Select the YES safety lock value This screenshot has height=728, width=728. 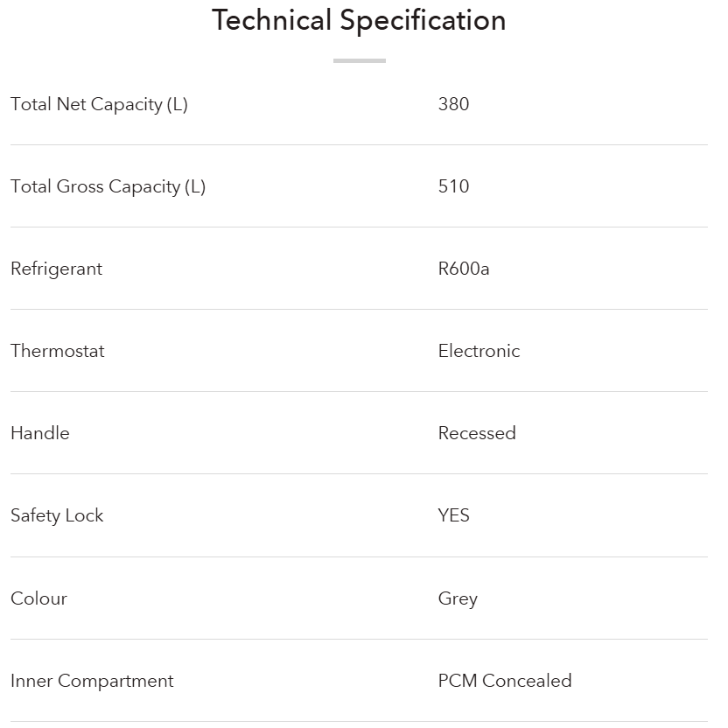[453, 515]
